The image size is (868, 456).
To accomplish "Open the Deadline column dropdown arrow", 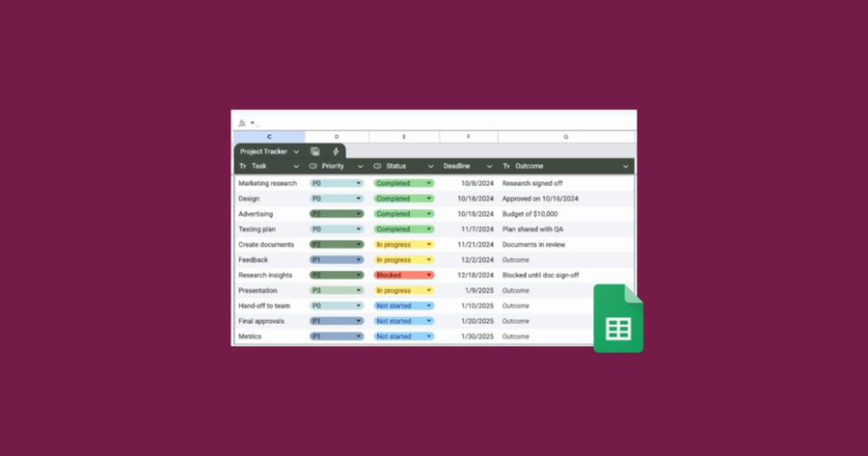I will click(489, 167).
